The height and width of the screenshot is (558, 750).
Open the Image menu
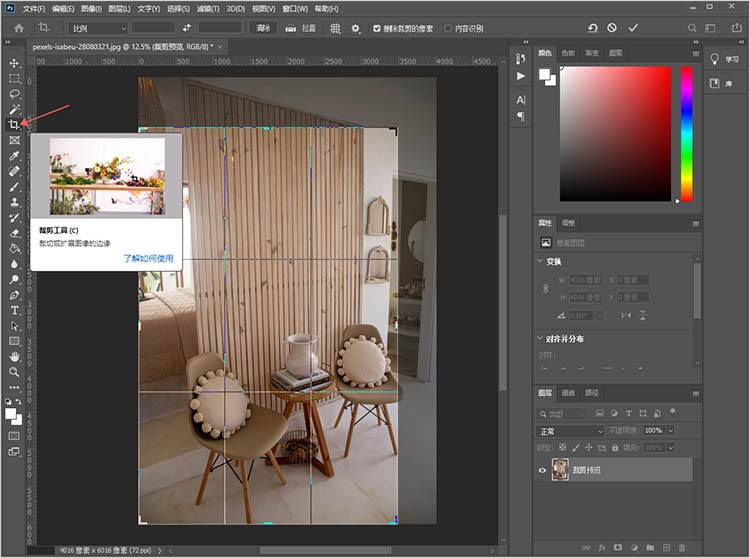[91, 9]
